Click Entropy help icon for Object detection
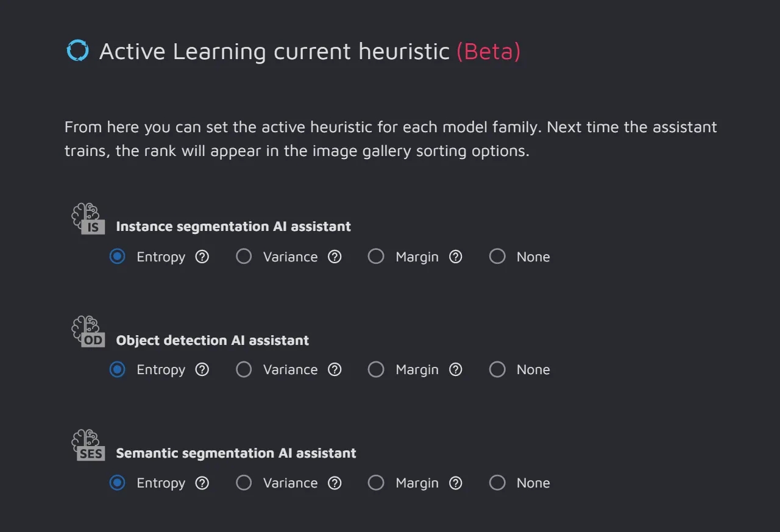780x532 pixels. pyautogui.click(x=202, y=369)
